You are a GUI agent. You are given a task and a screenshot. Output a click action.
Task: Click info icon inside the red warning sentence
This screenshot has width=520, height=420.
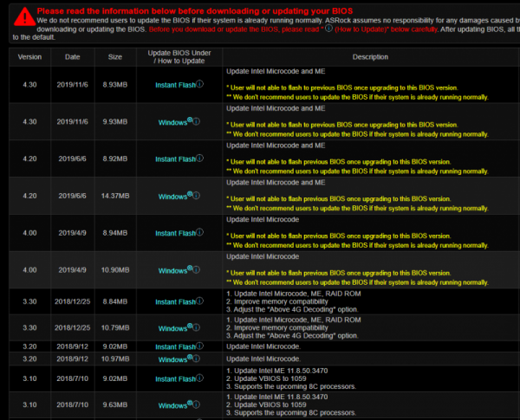pos(328,29)
